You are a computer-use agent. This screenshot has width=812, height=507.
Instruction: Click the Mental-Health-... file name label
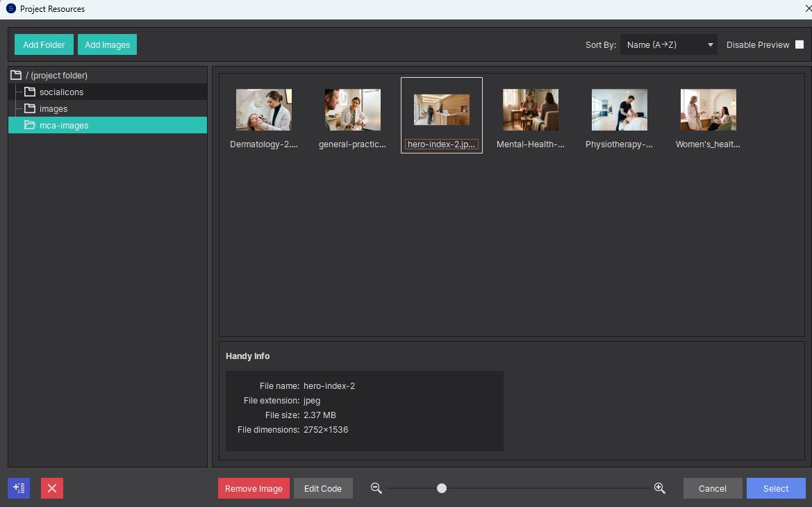[530, 144]
